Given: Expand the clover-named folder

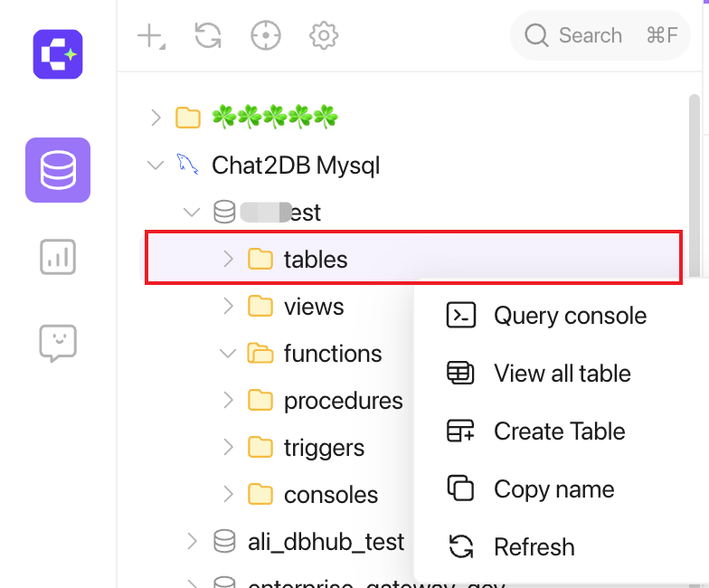Looking at the screenshot, I should click(x=156, y=118).
